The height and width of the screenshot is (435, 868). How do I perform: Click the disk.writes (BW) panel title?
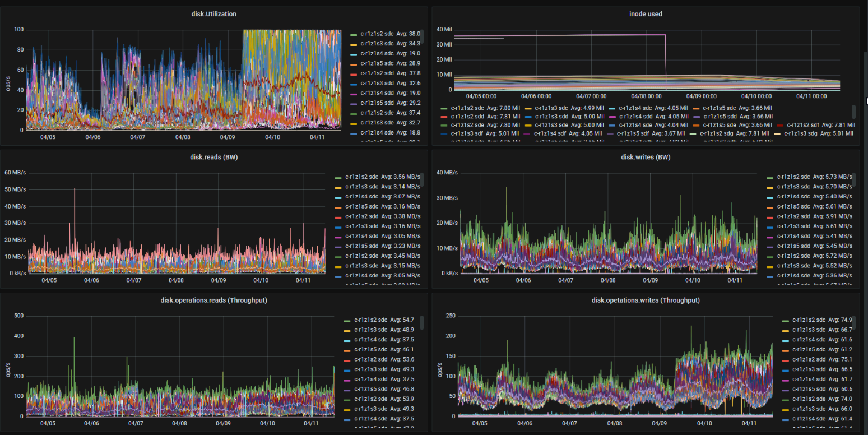click(646, 157)
